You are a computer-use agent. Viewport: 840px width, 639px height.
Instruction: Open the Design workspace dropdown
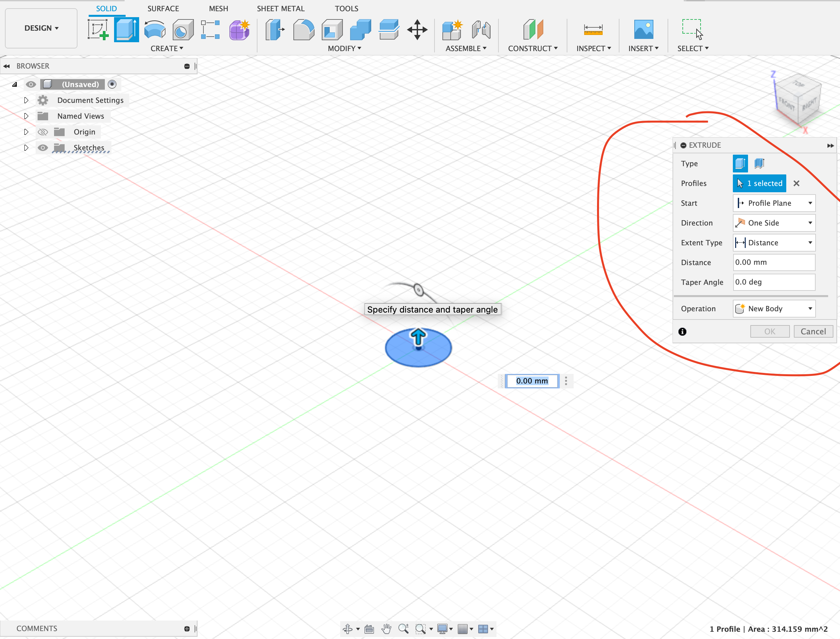(42, 28)
